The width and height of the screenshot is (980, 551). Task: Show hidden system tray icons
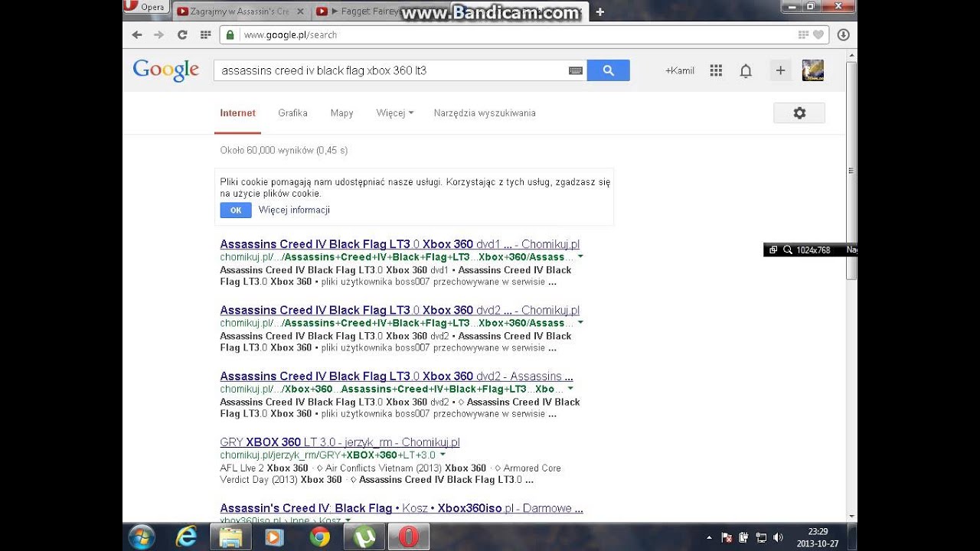click(709, 538)
